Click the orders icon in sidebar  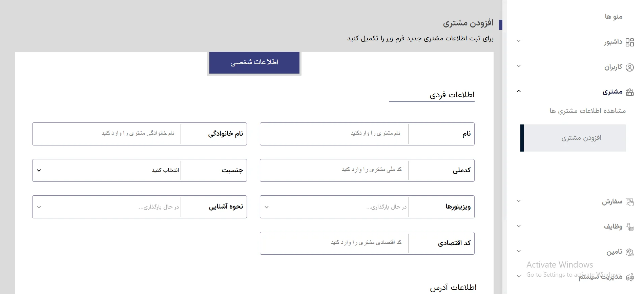pos(629,202)
